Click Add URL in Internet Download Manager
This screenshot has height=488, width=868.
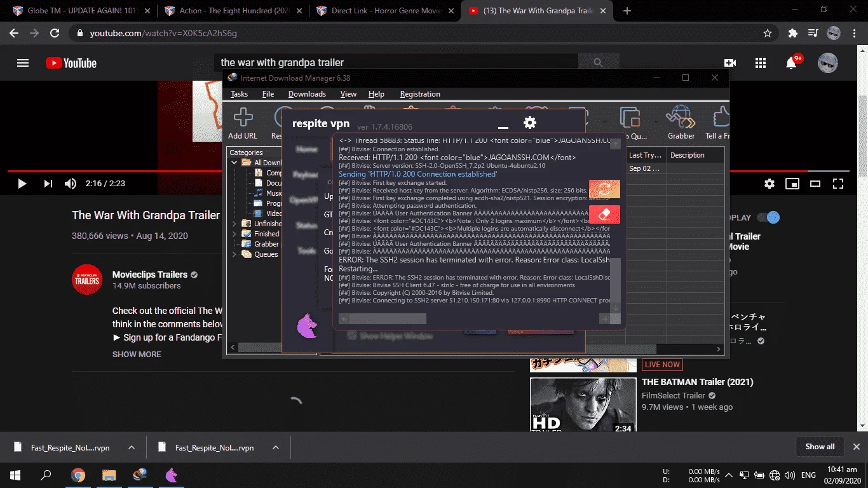pos(243,123)
